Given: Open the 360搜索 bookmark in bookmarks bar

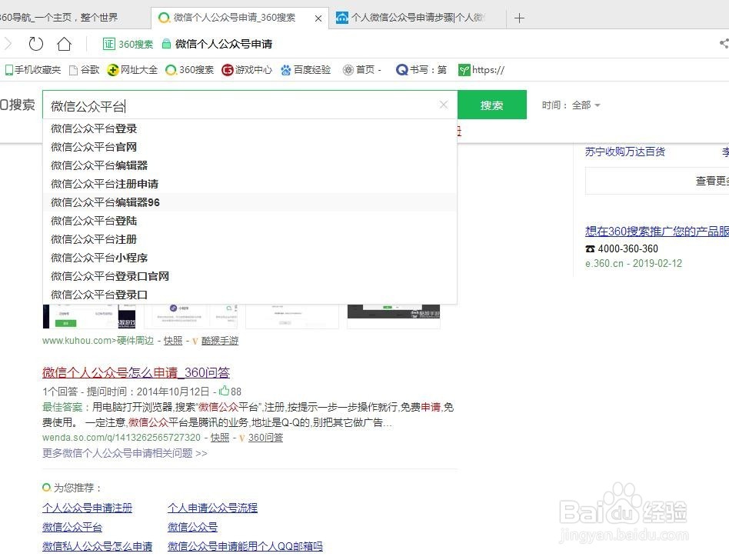Looking at the screenshot, I should click(190, 70).
